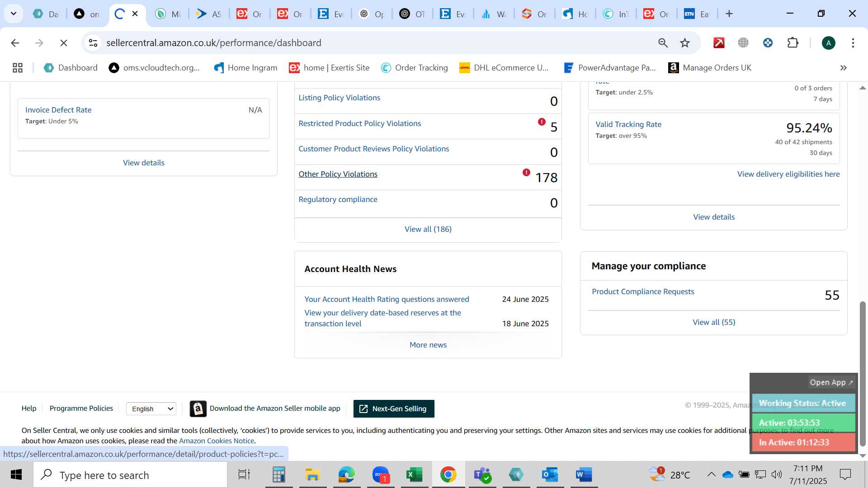Image resolution: width=868 pixels, height=488 pixels.
Task: Open Outlook from the taskbar
Action: click(550, 475)
